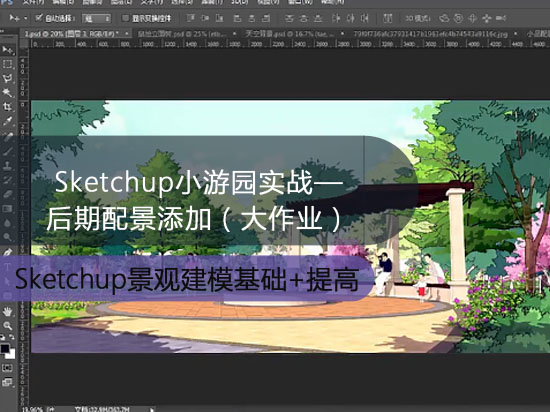Viewport: 550px width, 412px height.
Task: Activate the Crop tool
Action: pyautogui.click(x=7, y=107)
